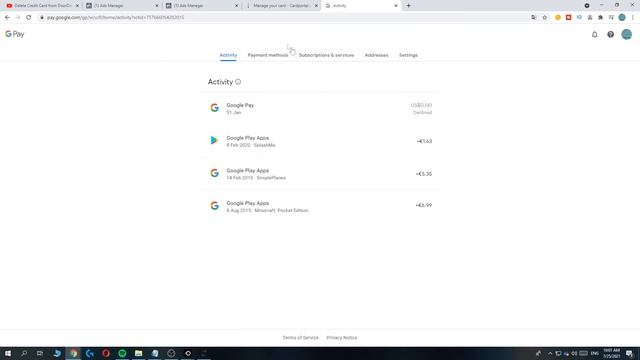Open Spotify from the taskbar

[x=122, y=353]
